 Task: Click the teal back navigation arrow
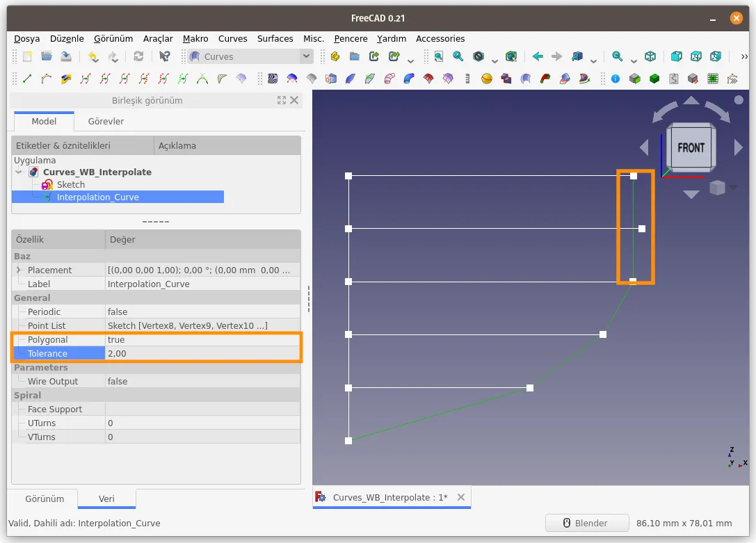click(538, 56)
